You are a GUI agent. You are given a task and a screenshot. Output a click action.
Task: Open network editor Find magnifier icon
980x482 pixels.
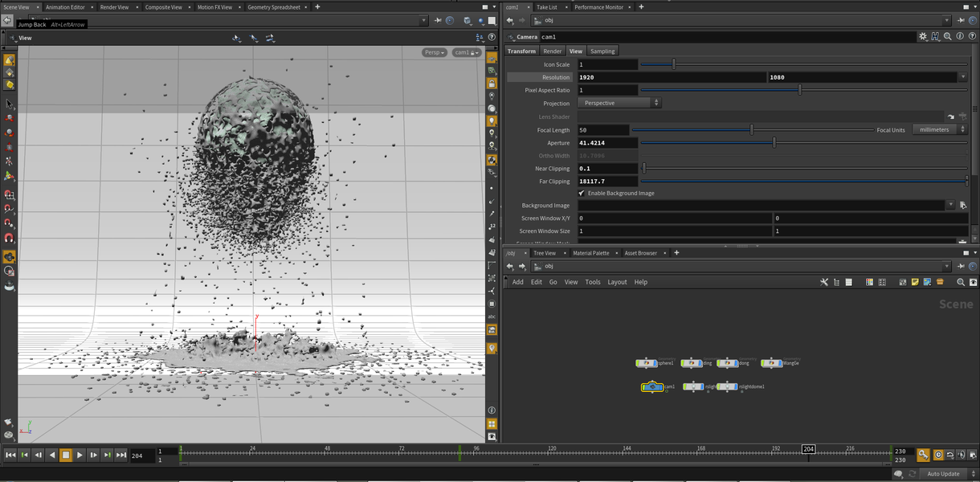tap(961, 282)
